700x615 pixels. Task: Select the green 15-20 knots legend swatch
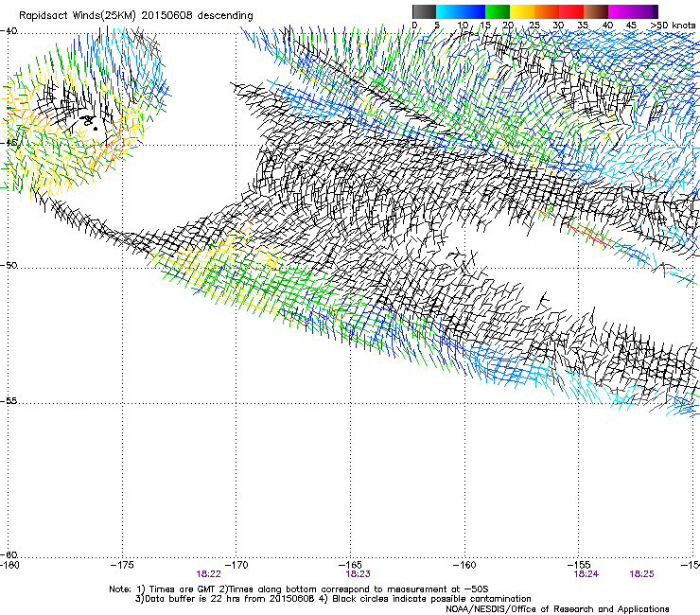coord(498,11)
